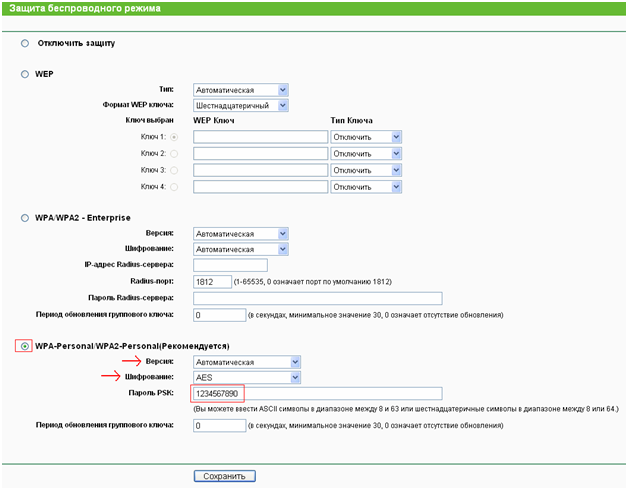Open the AES encryption dropdown

247,377
